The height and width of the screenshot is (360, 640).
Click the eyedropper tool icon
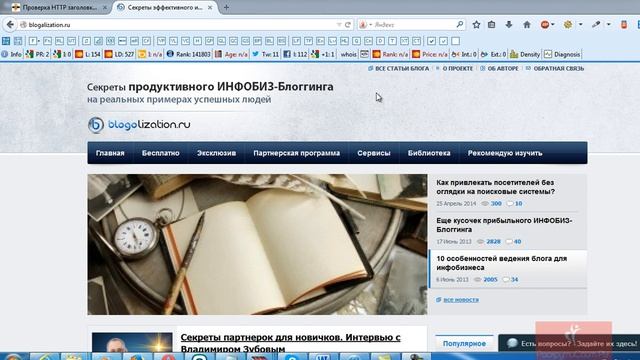point(596,24)
